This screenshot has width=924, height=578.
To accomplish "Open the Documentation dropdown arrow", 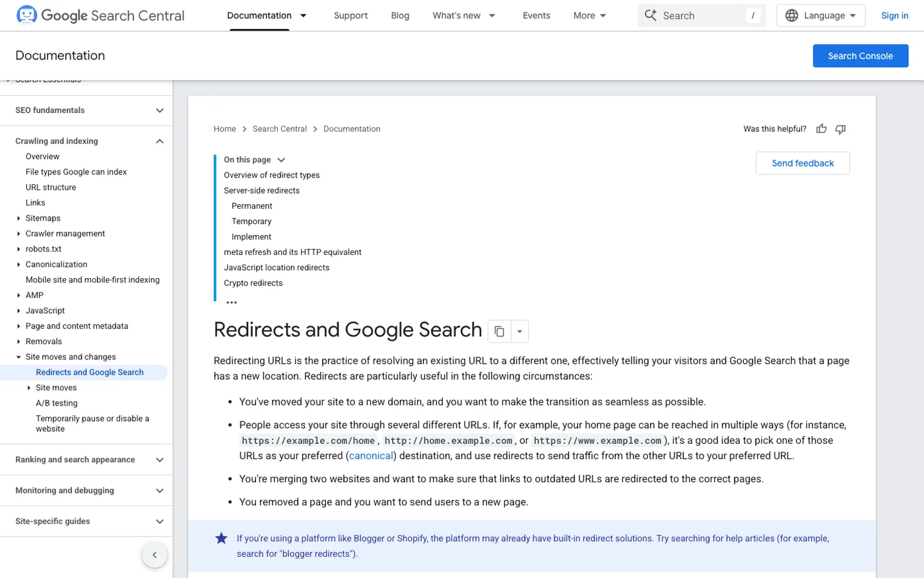I will (x=304, y=15).
